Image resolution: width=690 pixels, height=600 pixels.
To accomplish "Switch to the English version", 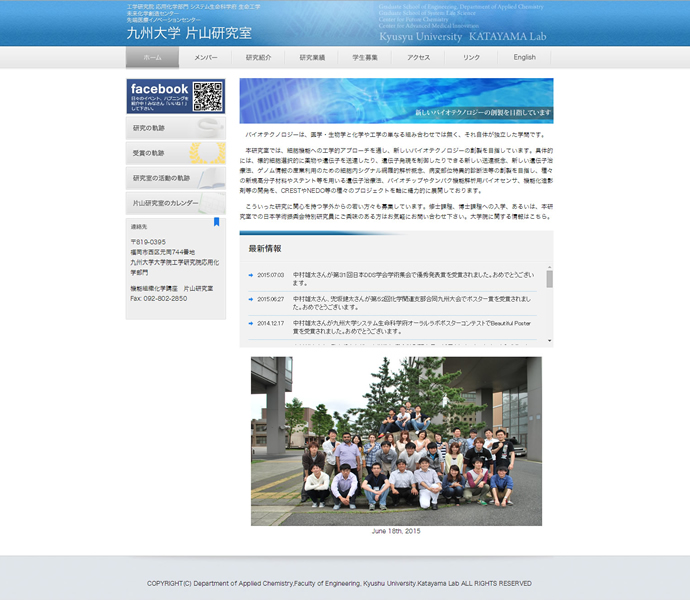I will (x=524, y=57).
